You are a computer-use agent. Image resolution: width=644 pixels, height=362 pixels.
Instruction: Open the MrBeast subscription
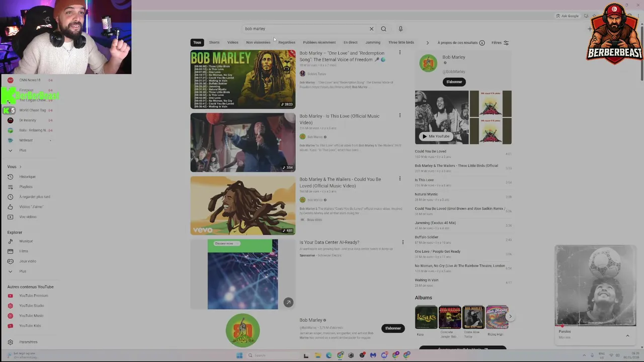coord(26,140)
